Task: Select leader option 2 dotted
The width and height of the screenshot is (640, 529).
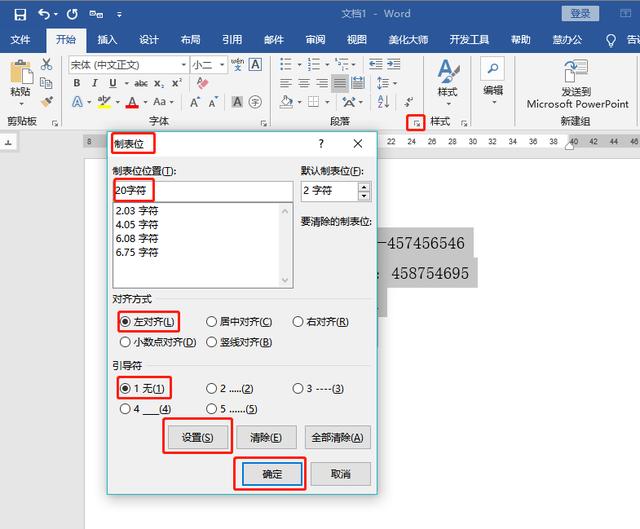Action: click(x=230, y=388)
